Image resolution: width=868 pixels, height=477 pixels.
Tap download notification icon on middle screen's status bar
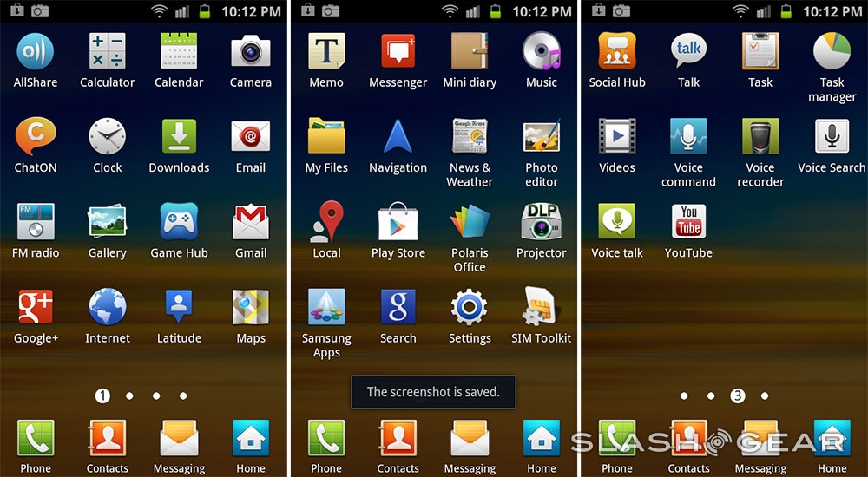coord(308,10)
